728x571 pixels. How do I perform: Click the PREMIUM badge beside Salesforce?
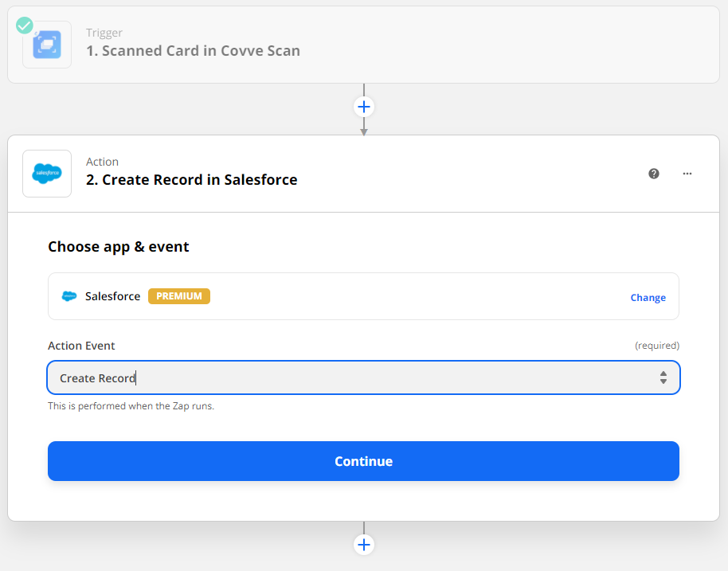click(x=179, y=296)
